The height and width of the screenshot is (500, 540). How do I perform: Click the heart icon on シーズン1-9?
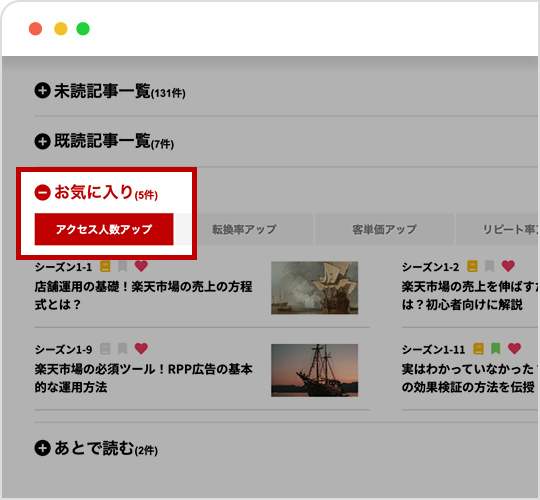141,348
